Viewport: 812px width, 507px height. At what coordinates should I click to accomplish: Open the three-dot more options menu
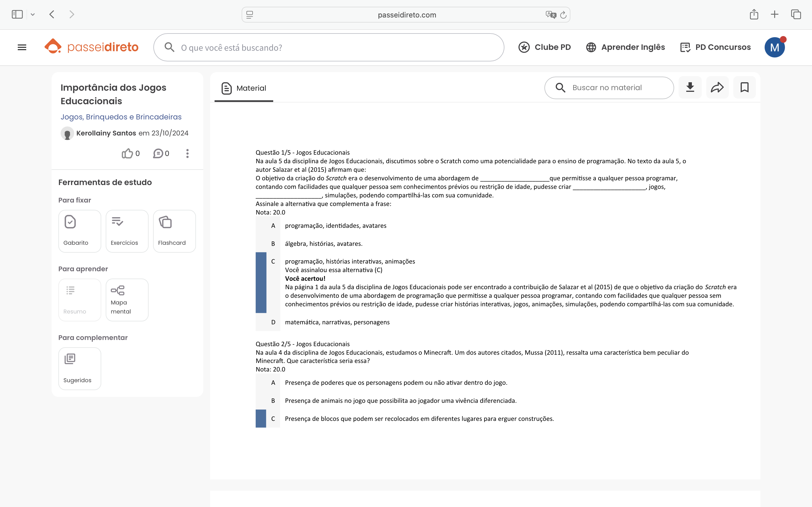pos(187,154)
